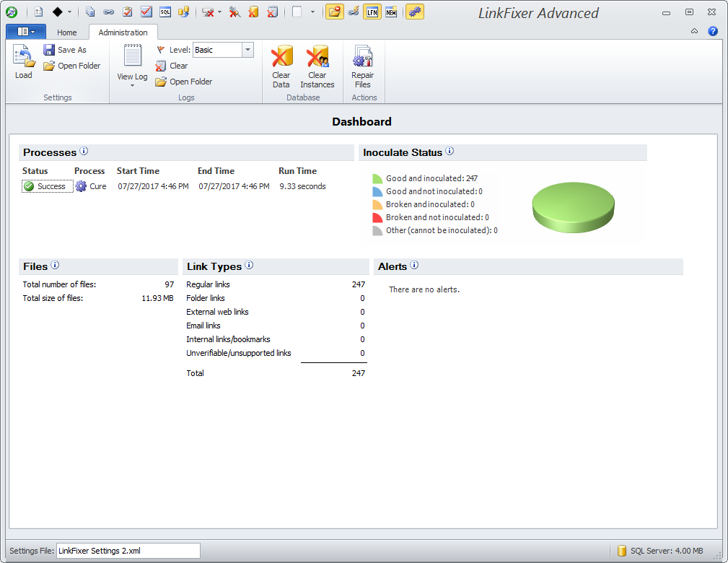Image resolution: width=728 pixels, height=563 pixels.
Task: Click the document list icon in quick toolbar
Action: pyautogui.click(x=39, y=12)
